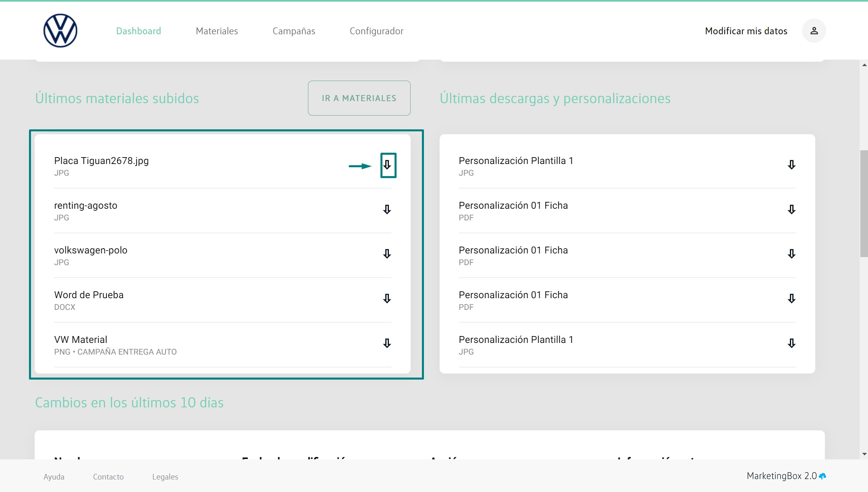This screenshot has height=492, width=868.
Task: Download last Personalización Plantilla 1 JPG
Action: [x=792, y=343]
